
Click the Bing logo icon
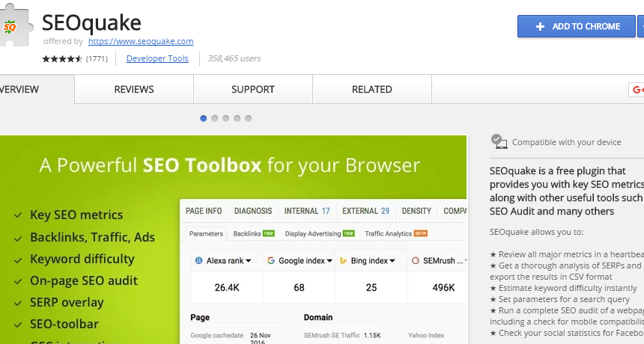[x=344, y=260]
